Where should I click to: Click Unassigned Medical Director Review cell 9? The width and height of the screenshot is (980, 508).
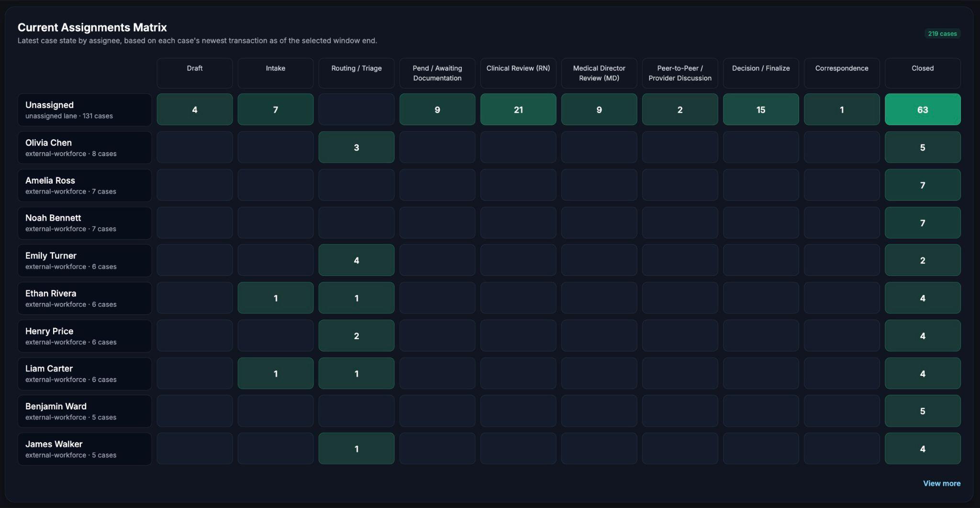click(599, 110)
